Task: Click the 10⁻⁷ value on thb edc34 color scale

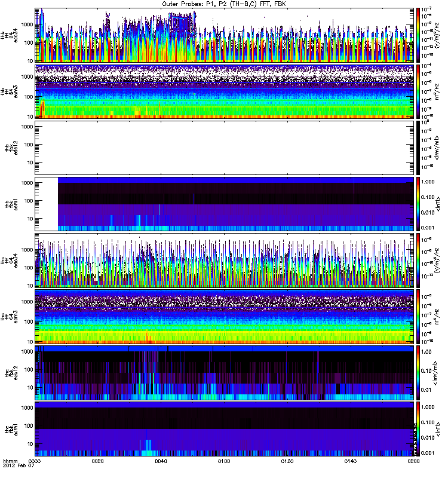Action: (427, 10)
